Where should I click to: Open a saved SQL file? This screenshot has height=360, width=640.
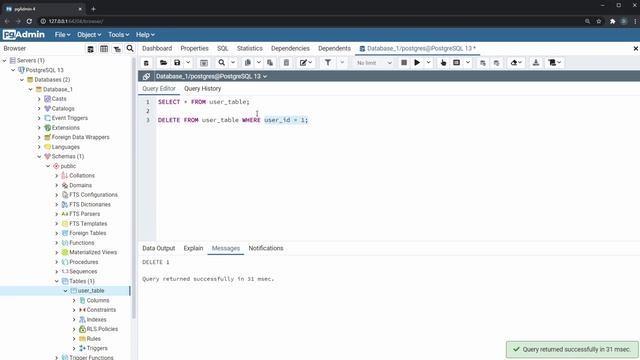pos(163,63)
